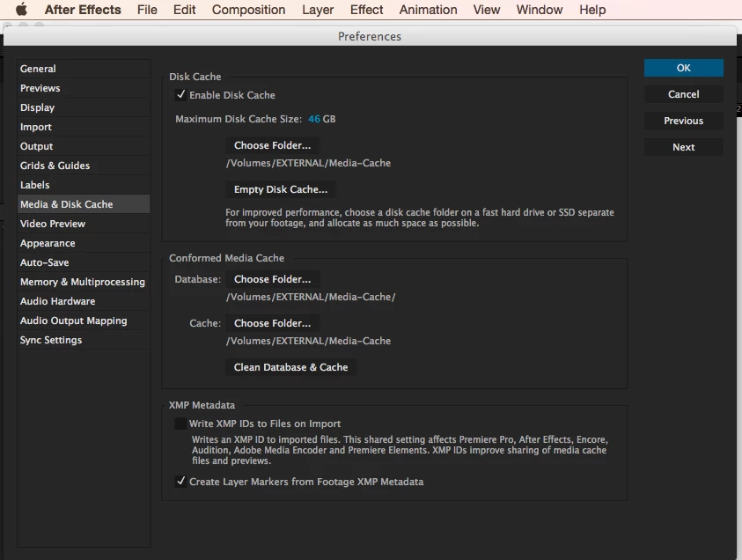The image size is (742, 560).
Task: Click the Database path /Volumes/EXTERNAL/Media-Cache/
Action: (311, 297)
